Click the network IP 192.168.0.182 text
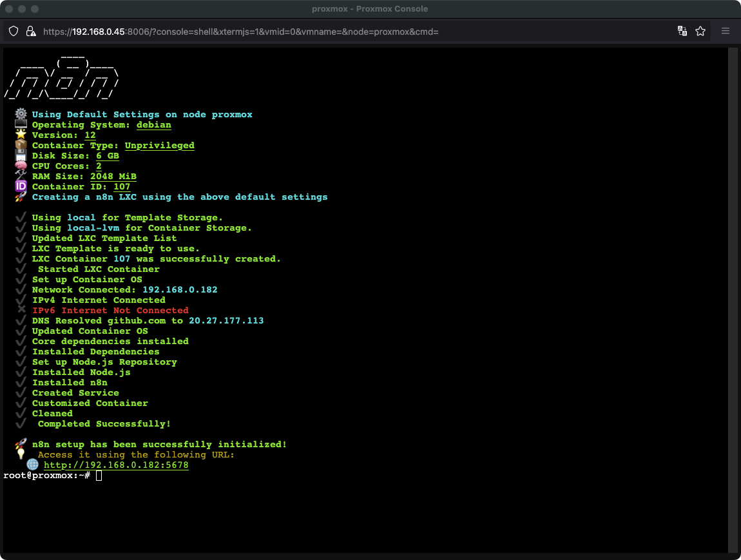The height and width of the screenshot is (560, 741). (180, 289)
